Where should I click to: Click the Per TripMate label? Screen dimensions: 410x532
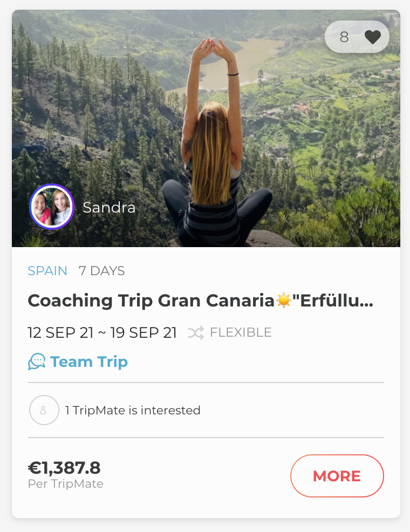coord(65,484)
